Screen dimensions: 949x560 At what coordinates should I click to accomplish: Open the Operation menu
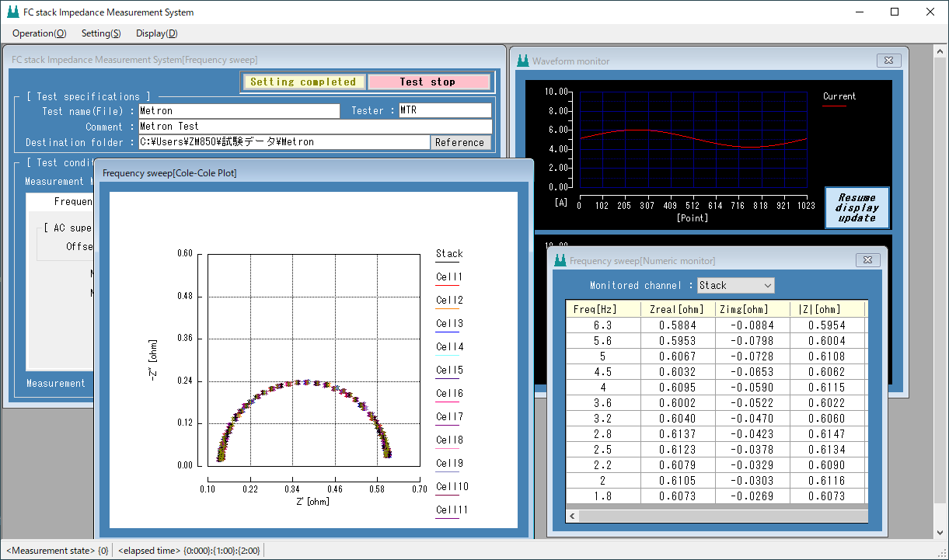tap(40, 33)
